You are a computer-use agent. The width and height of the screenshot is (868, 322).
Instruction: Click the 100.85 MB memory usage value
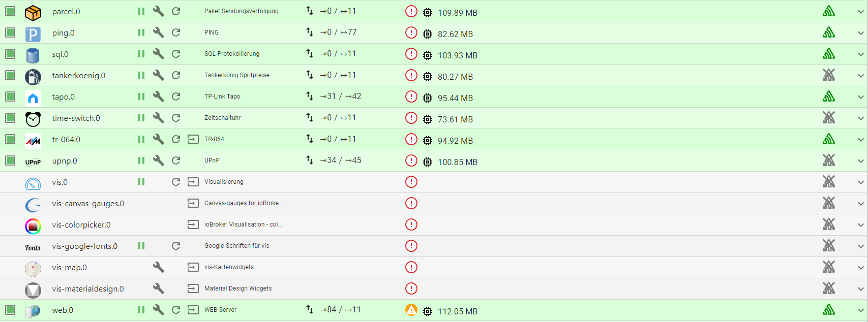point(457,162)
